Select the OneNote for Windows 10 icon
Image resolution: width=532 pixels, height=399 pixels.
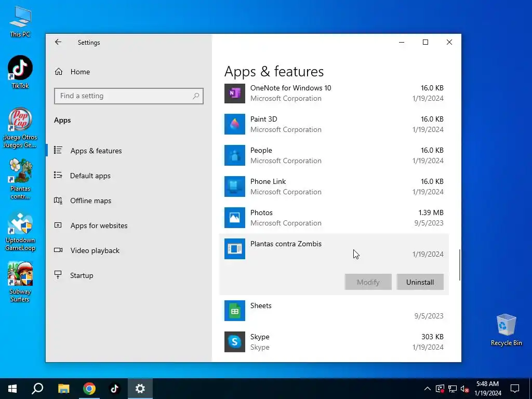click(x=235, y=94)
